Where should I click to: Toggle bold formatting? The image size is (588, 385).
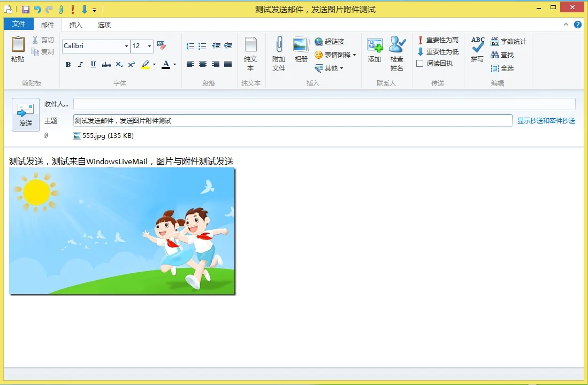pyautogui.click(x=68, y=65)
